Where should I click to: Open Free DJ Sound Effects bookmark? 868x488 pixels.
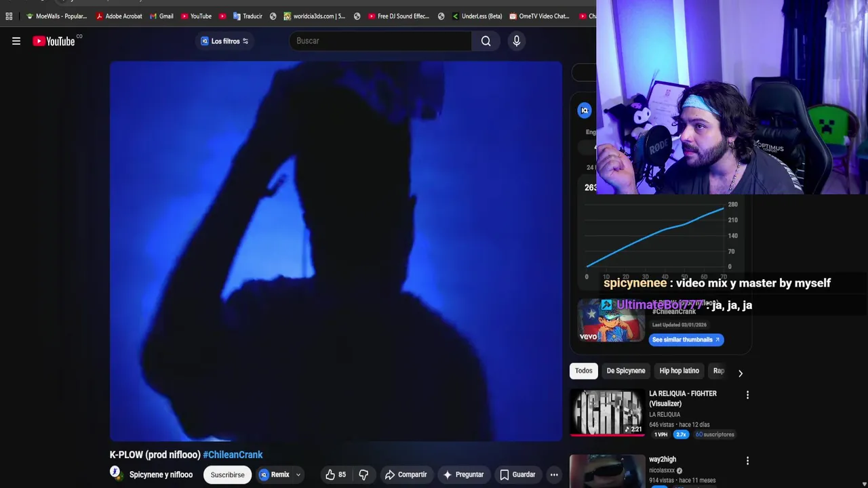point(399,16)
